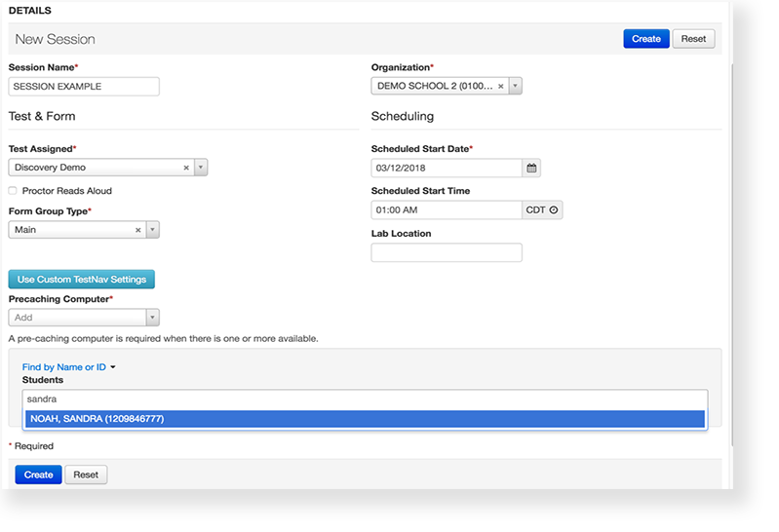Viewport: 779px width, 532px height.
Task: Open the Test Assigned dropdown arrow
Action: pyautogui.click(x=201, y=168)
